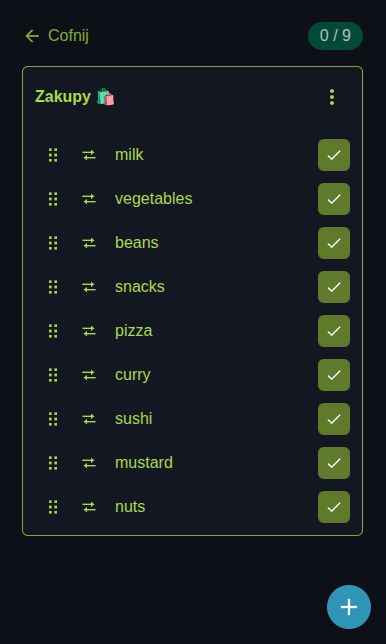Click the swap arrows icon next to sushi
Viewport: 386px width, 644px height.
(89, 419)
